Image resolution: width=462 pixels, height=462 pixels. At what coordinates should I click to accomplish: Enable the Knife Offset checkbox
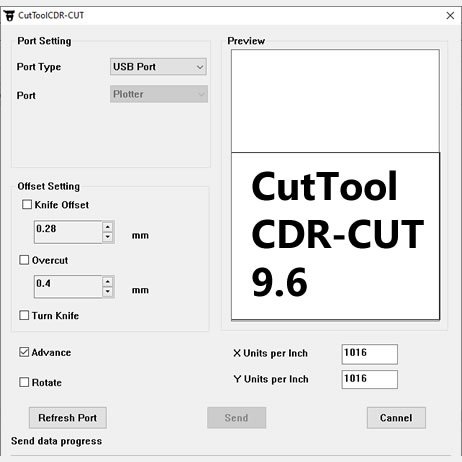(x=27, y=204)
